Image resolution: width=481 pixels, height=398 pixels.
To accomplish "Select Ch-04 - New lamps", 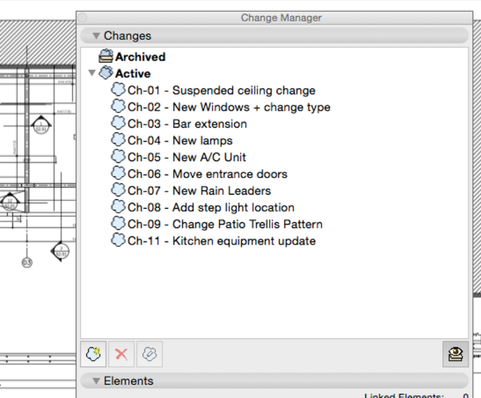I will tap(180, 140).
